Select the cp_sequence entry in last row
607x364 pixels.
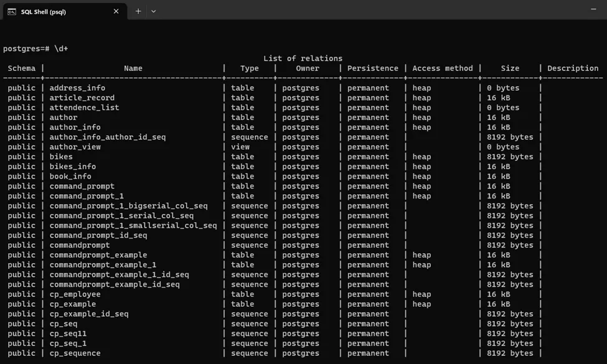point(75,353)
